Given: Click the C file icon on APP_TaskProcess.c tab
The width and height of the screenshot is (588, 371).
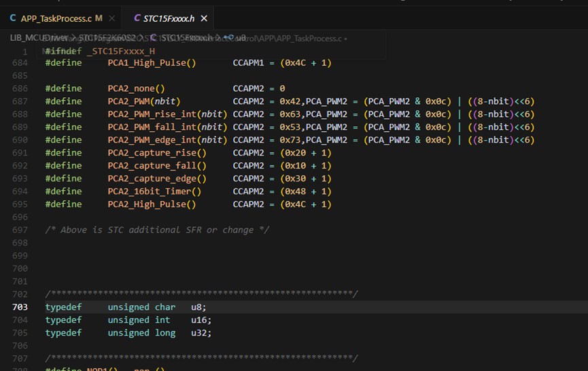Looking at the screenshot, I should [x=13, y=18].
